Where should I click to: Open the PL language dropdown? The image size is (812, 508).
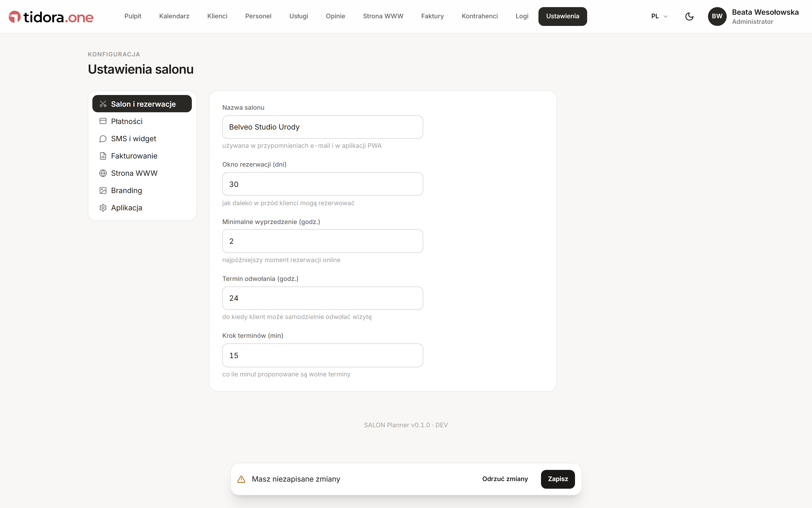(x=659, y=16)
